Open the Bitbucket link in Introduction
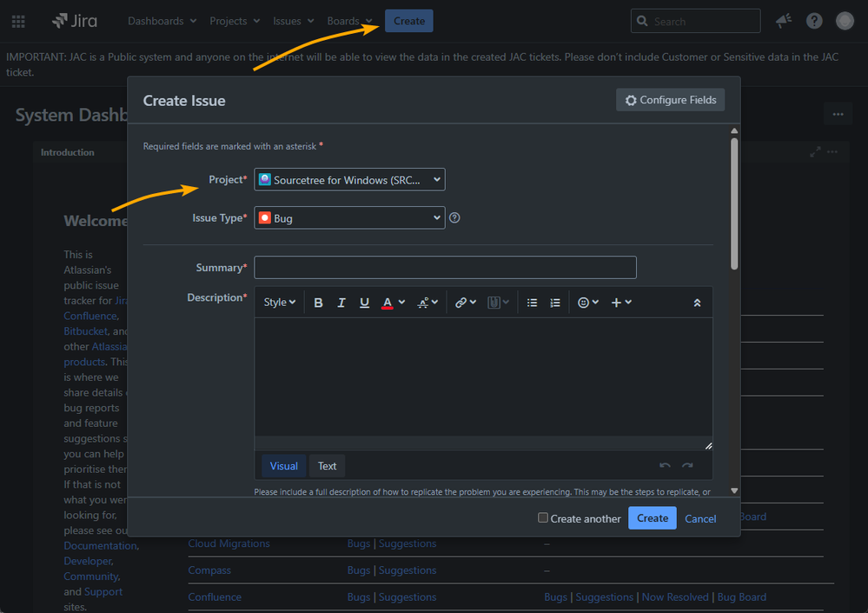The width and height of the screenshot is (868, 613). click(86, 331)
